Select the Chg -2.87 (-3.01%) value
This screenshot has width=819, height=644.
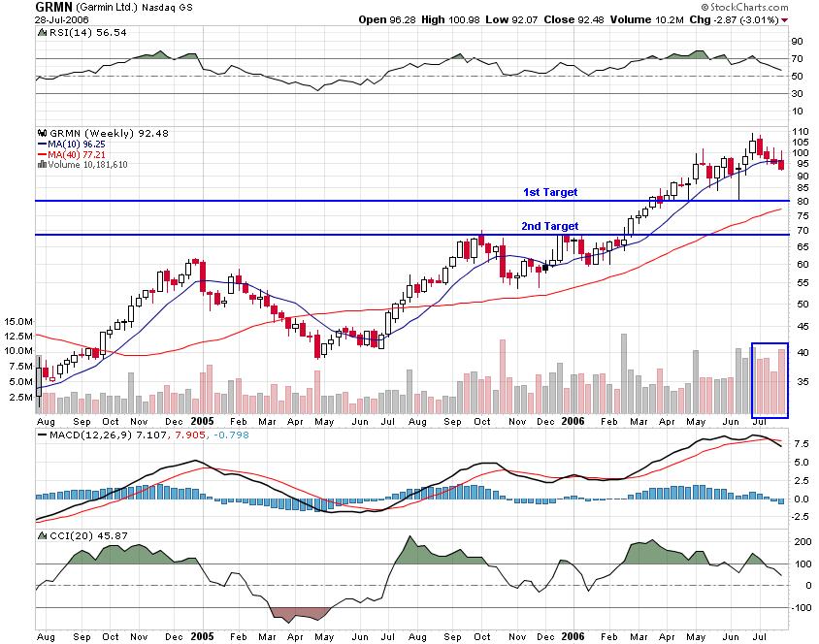(734, 19)
